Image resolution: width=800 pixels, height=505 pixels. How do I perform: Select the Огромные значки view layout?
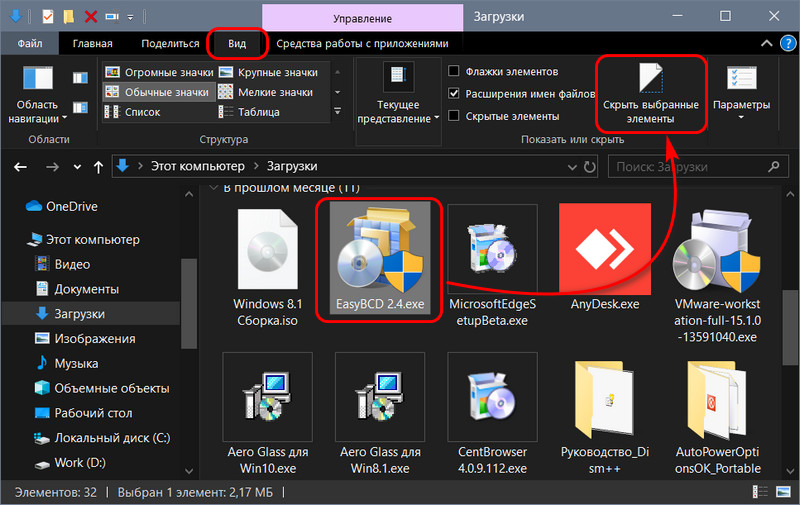159,72
